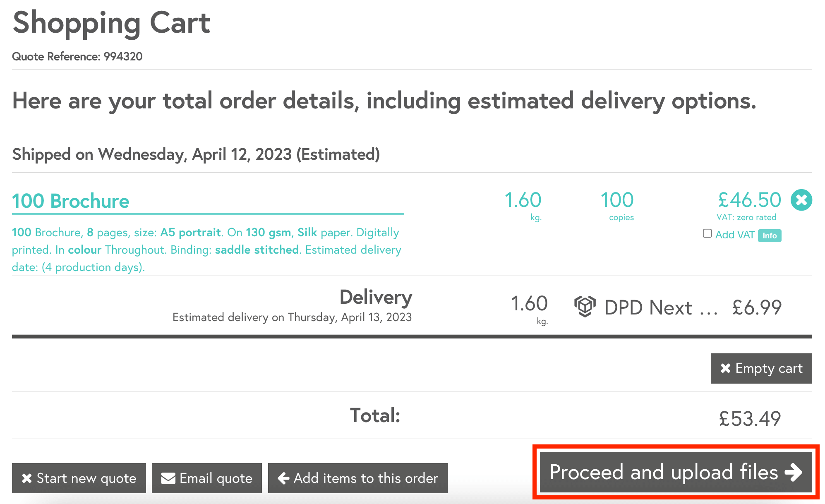The height and width of the screenshot is (504, 825).
Task: Click the 100 copies quantity
Action: click(x=617, y=200)
